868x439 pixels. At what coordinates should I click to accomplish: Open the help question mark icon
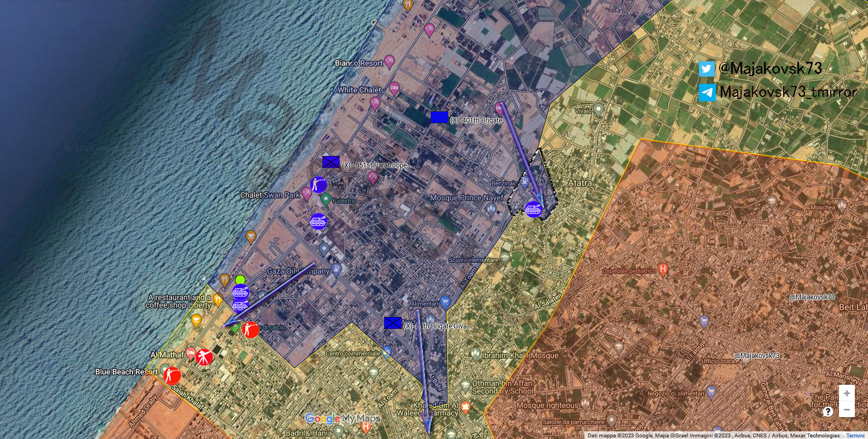pyautogui.click(x=828, y=411)
